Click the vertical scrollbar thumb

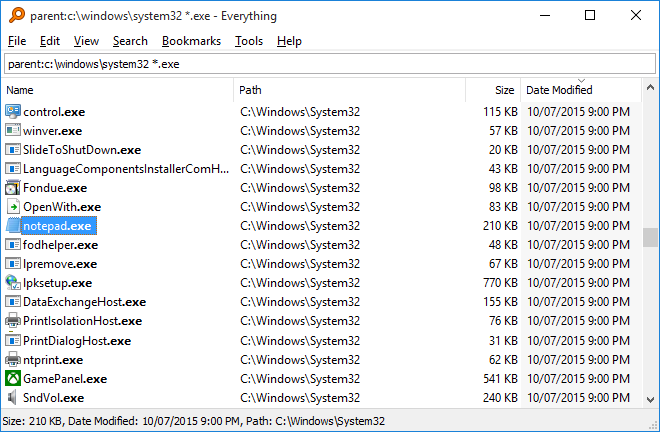[x=650, y=237]
